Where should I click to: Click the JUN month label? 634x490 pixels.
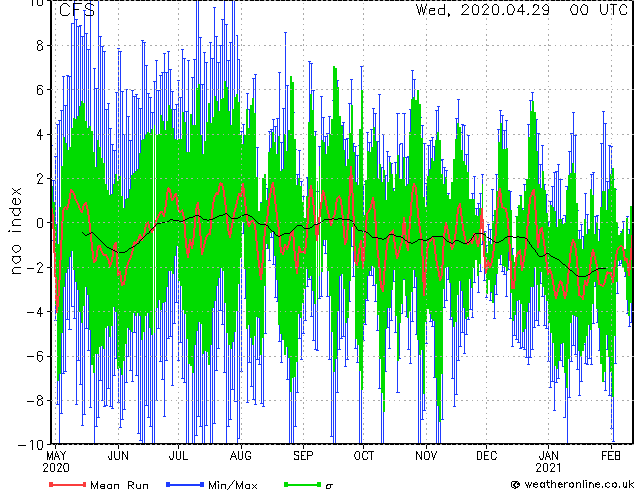118,456
